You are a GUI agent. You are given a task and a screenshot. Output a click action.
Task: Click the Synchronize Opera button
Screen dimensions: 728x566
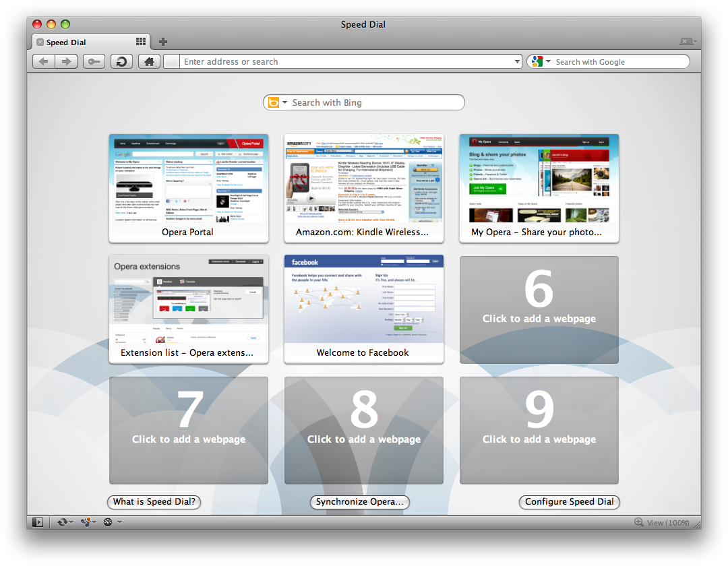pyautogui.click(x=359, y=502)
